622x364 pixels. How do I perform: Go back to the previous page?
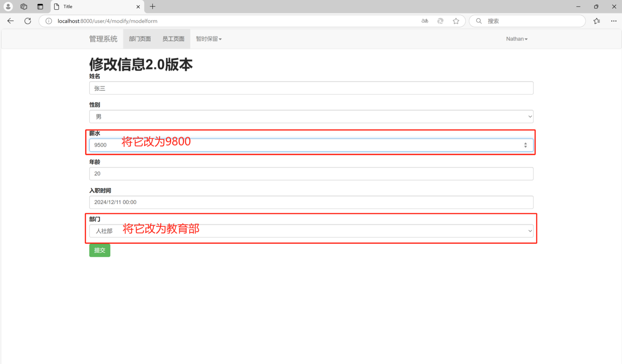coord(11,21)
